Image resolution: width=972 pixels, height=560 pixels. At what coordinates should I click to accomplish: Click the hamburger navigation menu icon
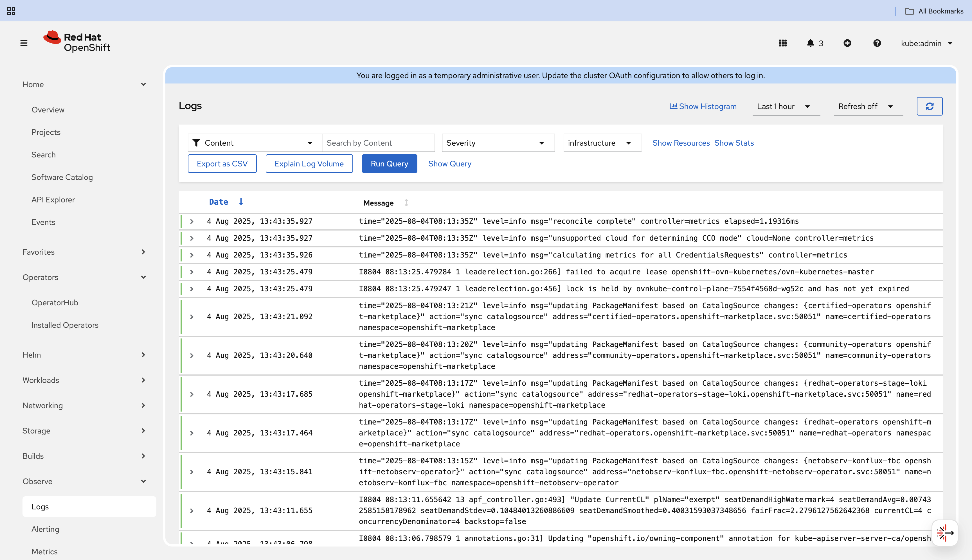(24, 43)
